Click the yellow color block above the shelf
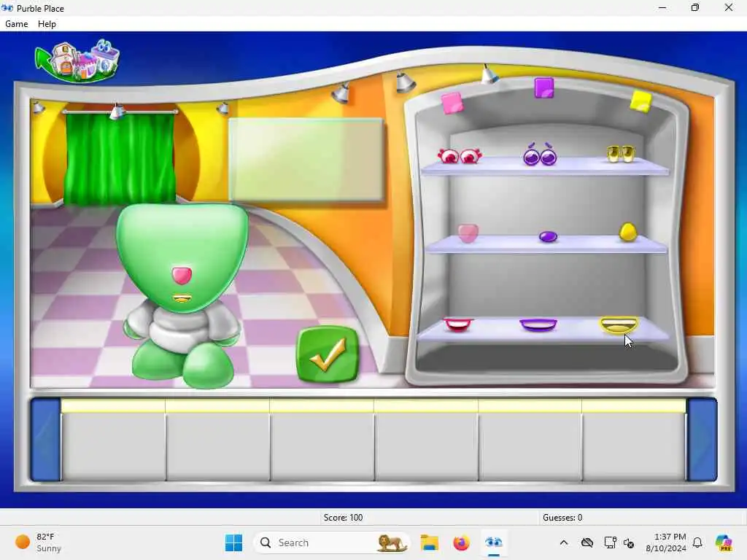 click(x=640, y=101)
